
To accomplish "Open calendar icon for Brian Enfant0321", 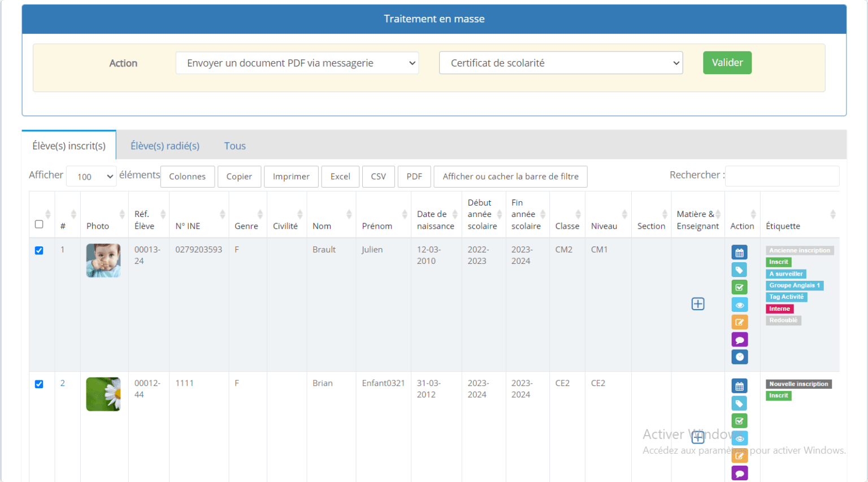I will [x=739, y=386].
